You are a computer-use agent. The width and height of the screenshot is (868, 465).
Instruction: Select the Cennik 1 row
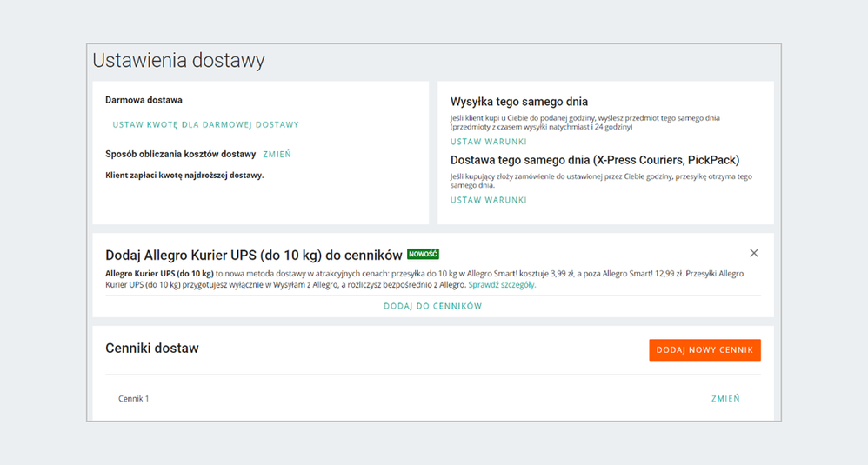point(134,399)
